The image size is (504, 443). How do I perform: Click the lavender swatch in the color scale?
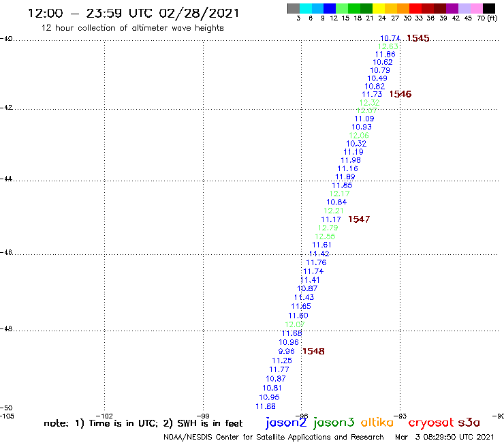[x=464, y=8]
